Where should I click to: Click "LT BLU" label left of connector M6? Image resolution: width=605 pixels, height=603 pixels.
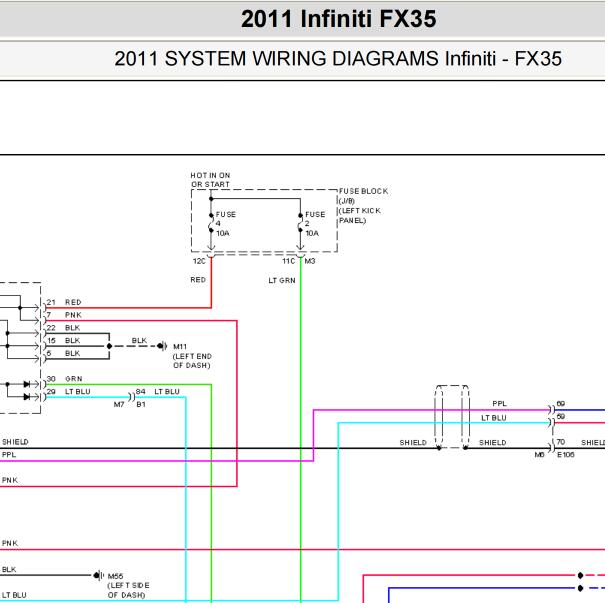click(x=493, y=418)
